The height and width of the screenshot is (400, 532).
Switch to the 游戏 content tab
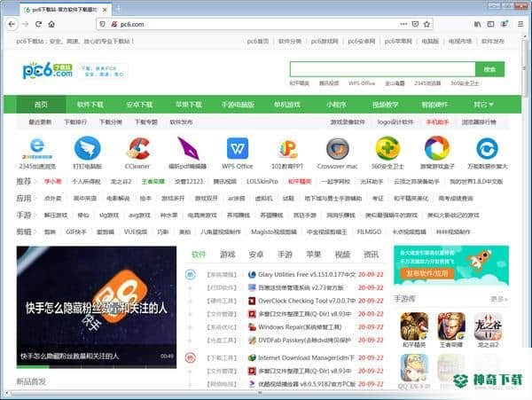pos(227,255)
